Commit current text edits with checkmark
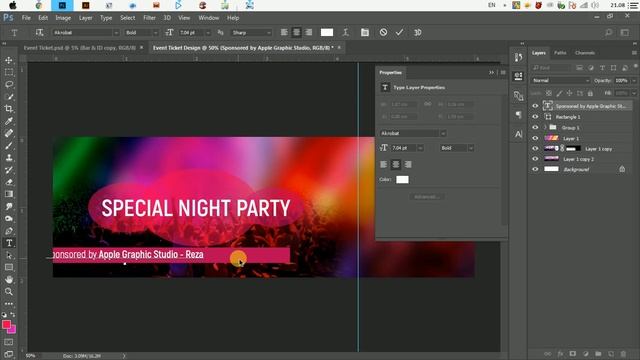The image size is (640, 360). click(x=399, y=32)
